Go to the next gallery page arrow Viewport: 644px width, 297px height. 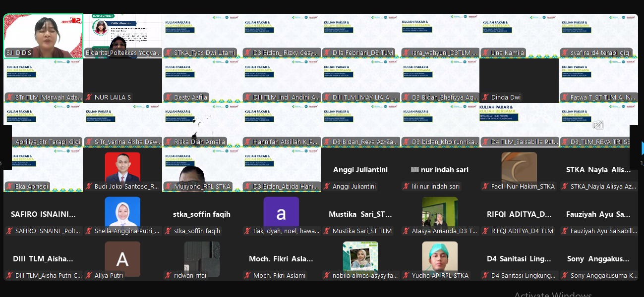pyautogui.click(x=642, y=148)
